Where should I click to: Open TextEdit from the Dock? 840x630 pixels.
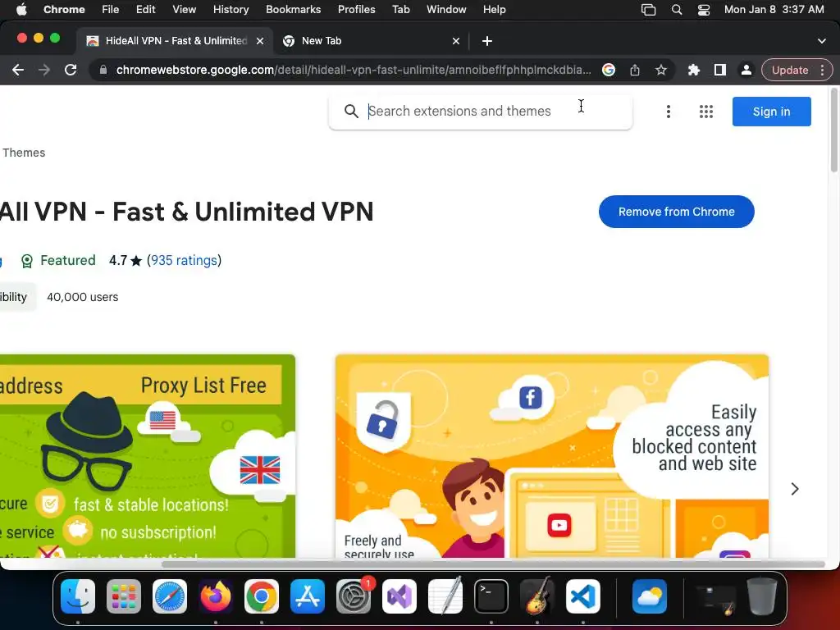445,596
